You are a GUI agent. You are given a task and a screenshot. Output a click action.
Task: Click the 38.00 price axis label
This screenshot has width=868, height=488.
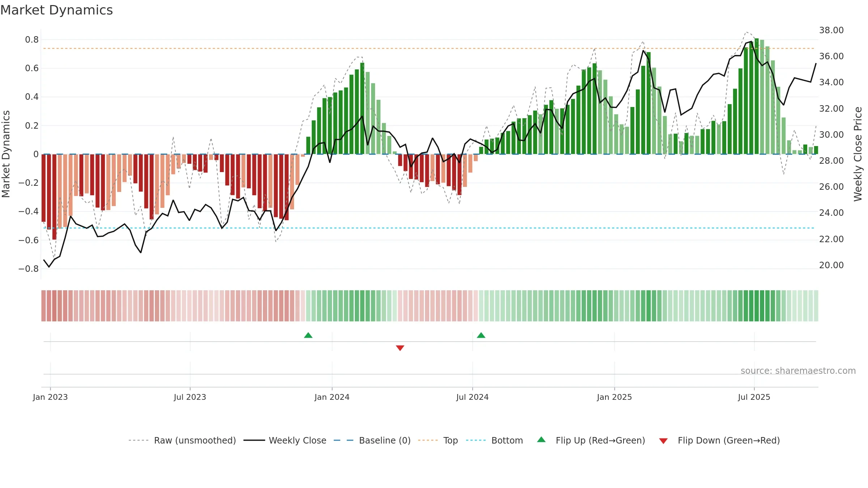pos(831,30)
